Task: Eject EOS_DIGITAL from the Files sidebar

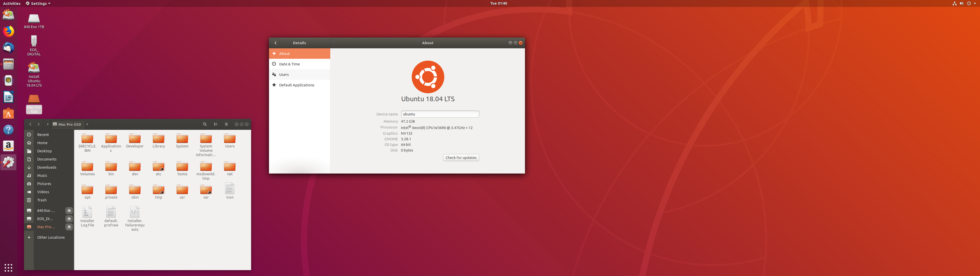Action: (x=69, y=219)
